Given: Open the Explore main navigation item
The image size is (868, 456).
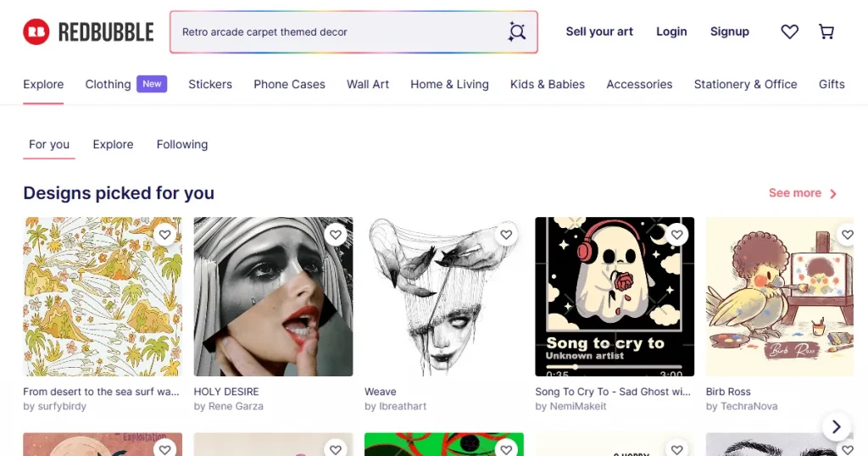Looking at the screenshot, I should point(43,84).
